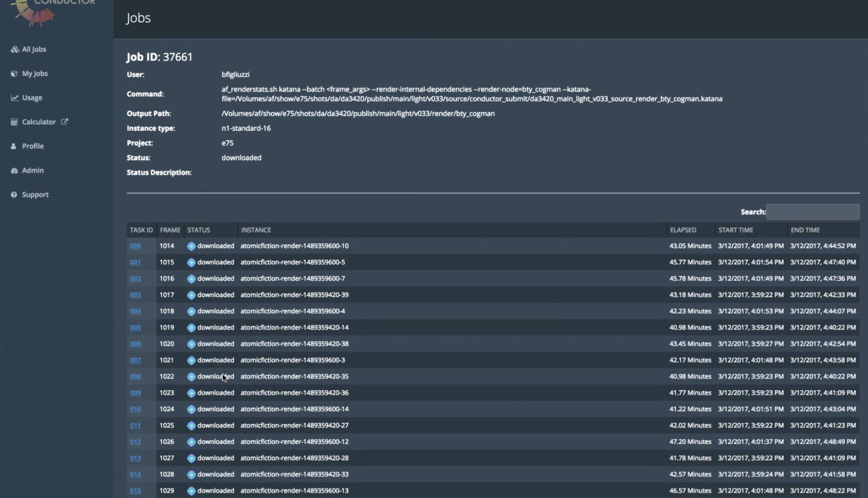Viewport: 868px width, 498px height.
Task: Open task ID 001 link
Action: tap(135, 262)
